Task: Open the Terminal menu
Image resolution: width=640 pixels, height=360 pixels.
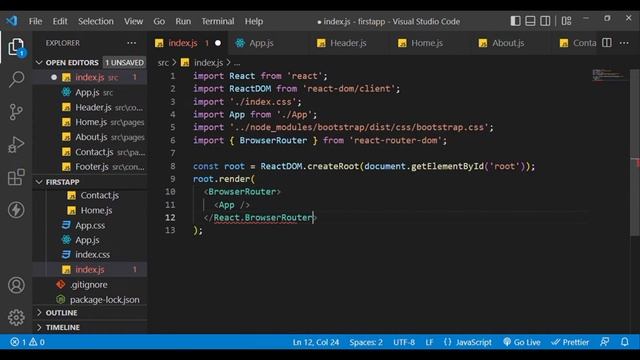Action: coord(218,21)
